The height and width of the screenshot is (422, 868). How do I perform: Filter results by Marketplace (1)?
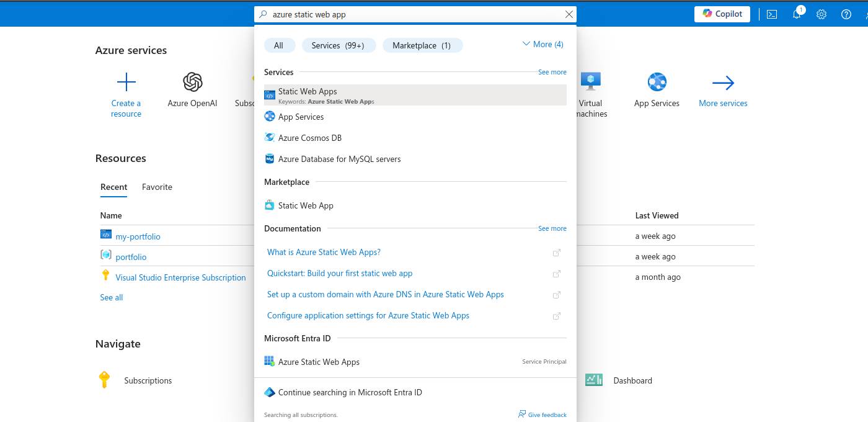point(422,45)
